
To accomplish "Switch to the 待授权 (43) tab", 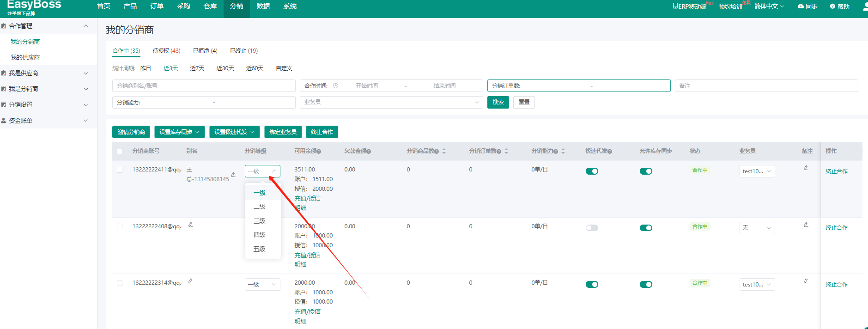I will [166, 51].
